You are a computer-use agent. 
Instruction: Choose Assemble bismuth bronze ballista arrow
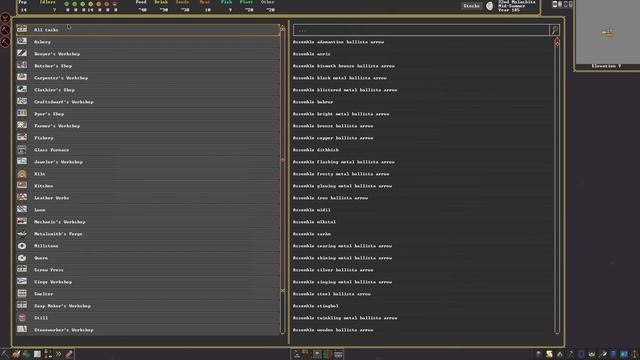coord(344,66)
